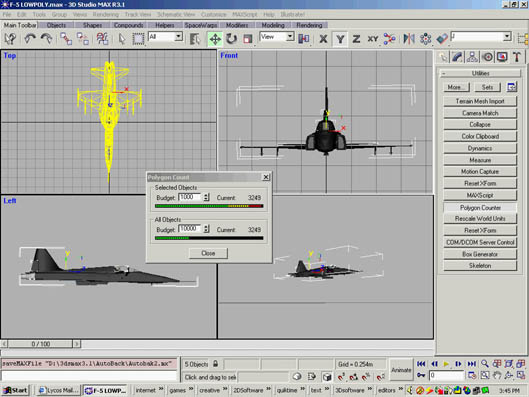Open the Create command panel tab
The image size is (529, 397).
(443, 57)
